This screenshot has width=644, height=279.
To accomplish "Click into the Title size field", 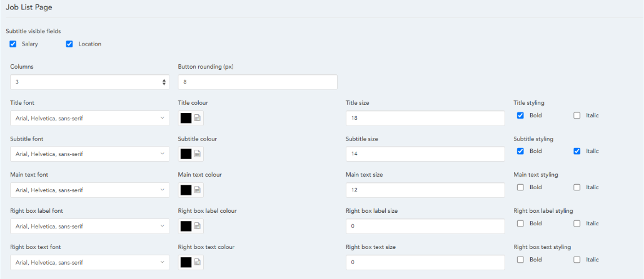I will (425, 118).
